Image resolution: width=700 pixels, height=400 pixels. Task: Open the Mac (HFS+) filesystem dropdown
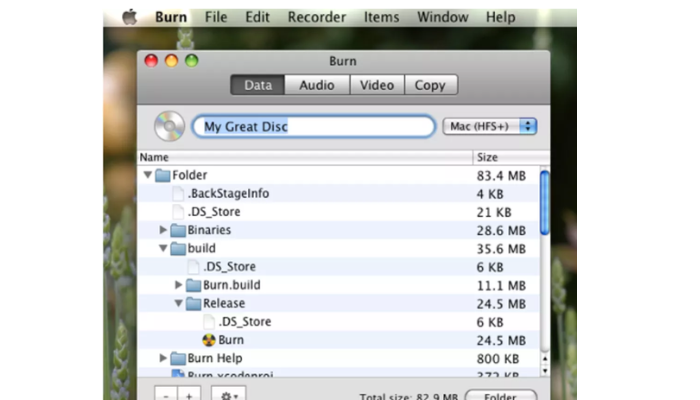(490, 127)
